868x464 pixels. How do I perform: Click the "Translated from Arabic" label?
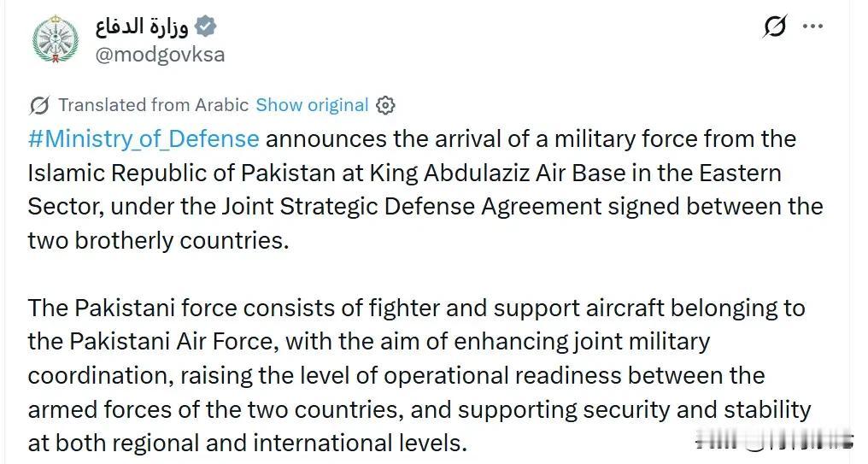153,105
